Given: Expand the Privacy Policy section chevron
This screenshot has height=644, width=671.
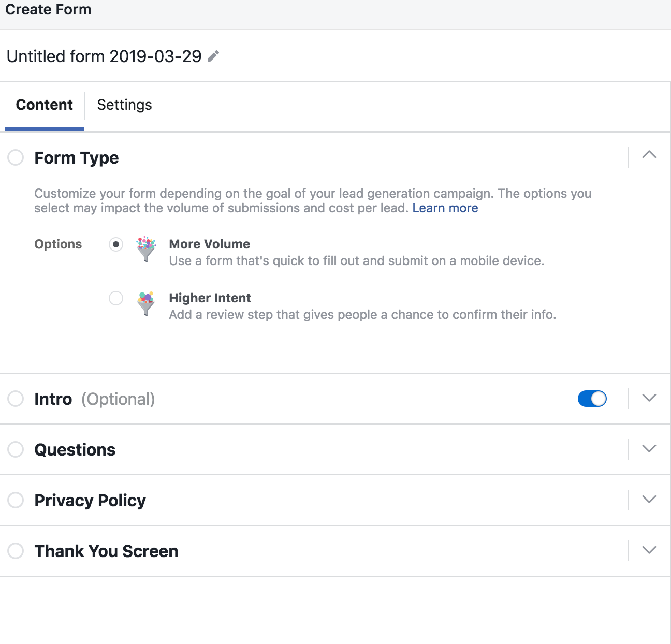Looking at the screenshot, I should [x=649, y=499].
